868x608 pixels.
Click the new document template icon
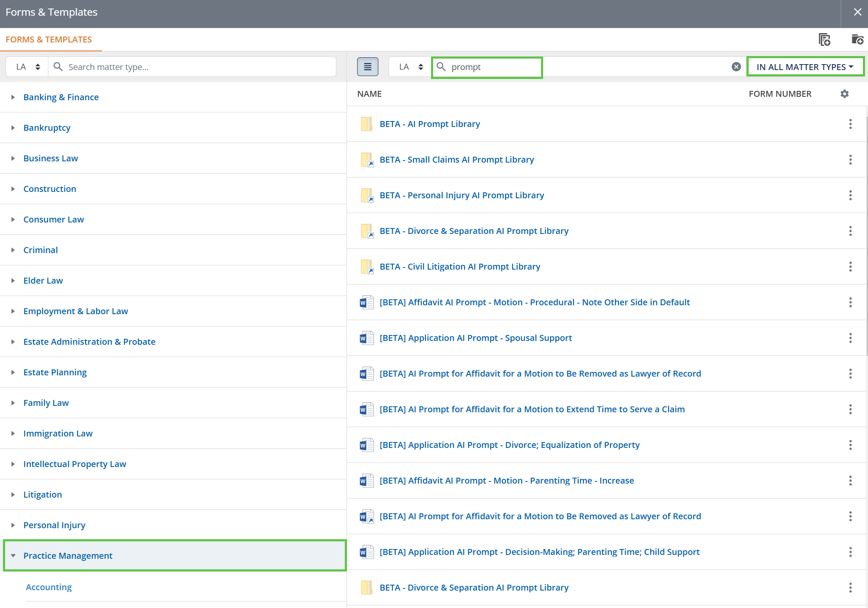(824, 39)
